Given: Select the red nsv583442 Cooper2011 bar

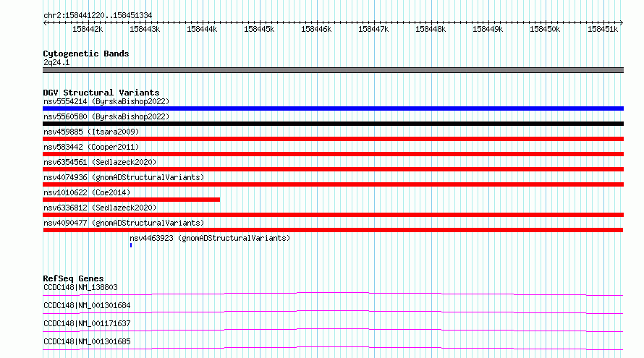Looking at the screenshot, I should coord(333,154).
